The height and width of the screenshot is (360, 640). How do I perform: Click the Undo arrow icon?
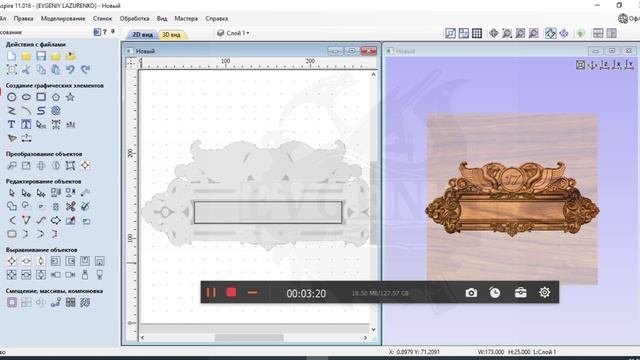pyautogui.click(x=70, y=69)
